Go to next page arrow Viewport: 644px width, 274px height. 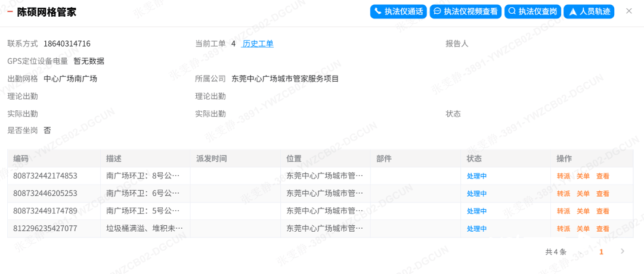point(623,251)
